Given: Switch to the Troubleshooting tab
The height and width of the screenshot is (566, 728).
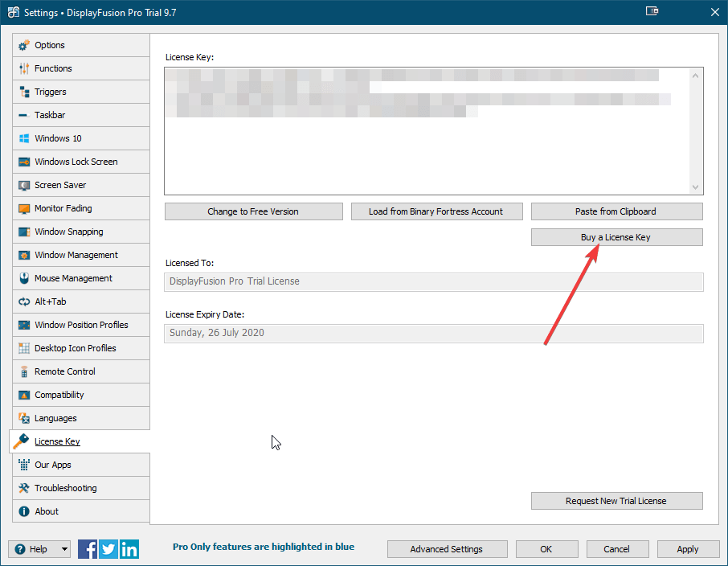Looking at the screenshot, I should (x=81, y=488).
